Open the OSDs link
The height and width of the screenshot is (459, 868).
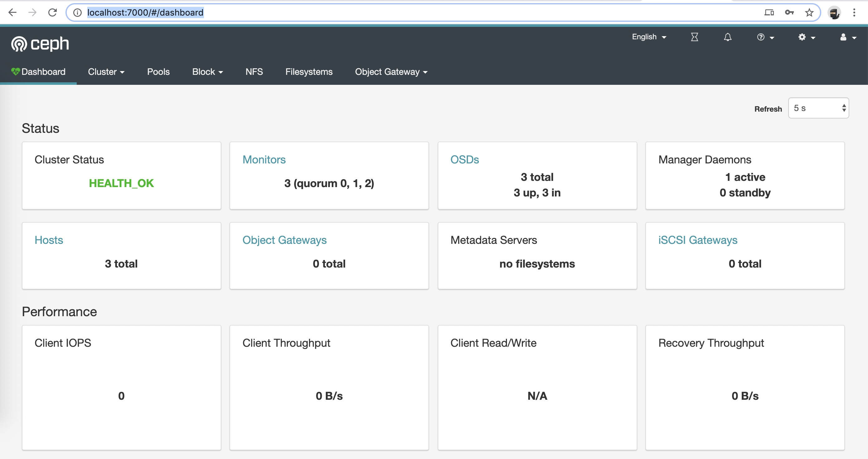(464, 160)
